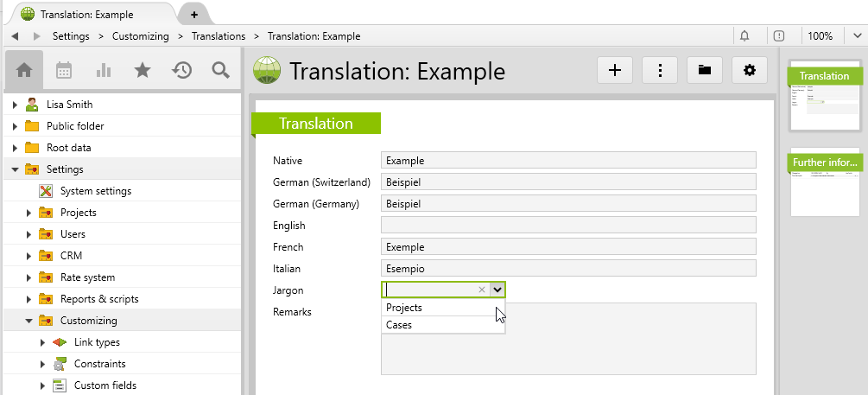Image resolution: width=868 pixels, height=395 pixels.
Task: Click the plus button to add new
Action: (615, 71)
